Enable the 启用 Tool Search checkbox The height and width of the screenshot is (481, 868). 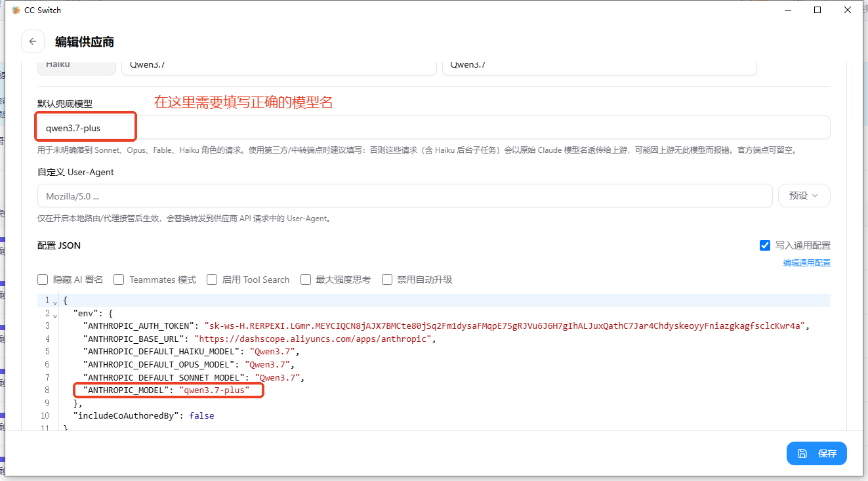coord(212,280)
